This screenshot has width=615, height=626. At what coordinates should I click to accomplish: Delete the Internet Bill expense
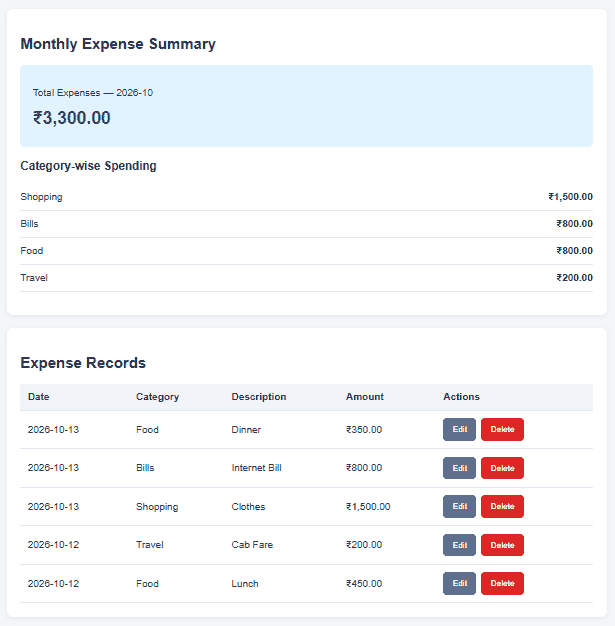[502, 468]
